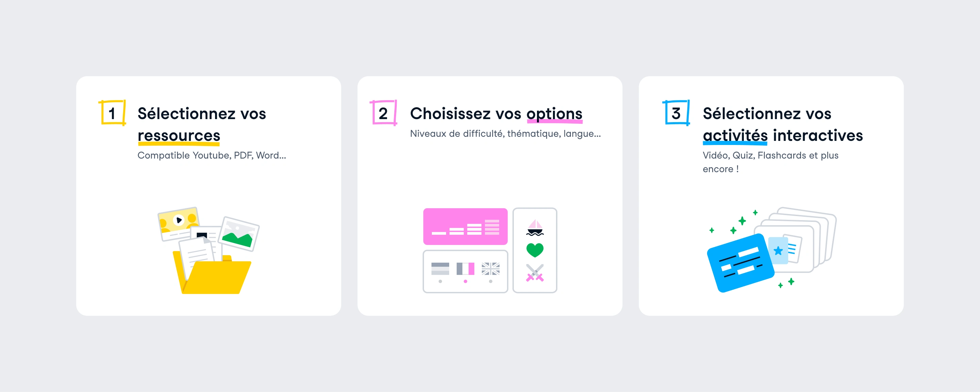The height and width of the screenshot is (392, 980).
Task: Click the pink number 2 badge
Action: (383, 113)
